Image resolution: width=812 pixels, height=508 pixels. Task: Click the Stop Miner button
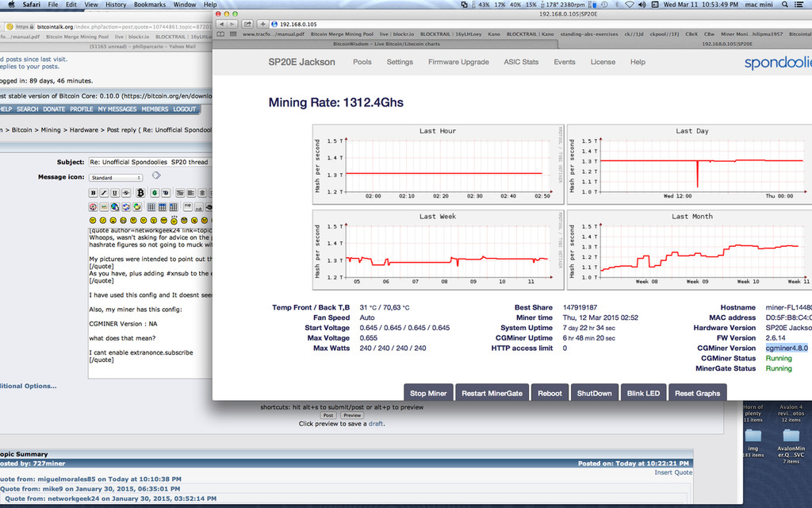coord(428,392)
